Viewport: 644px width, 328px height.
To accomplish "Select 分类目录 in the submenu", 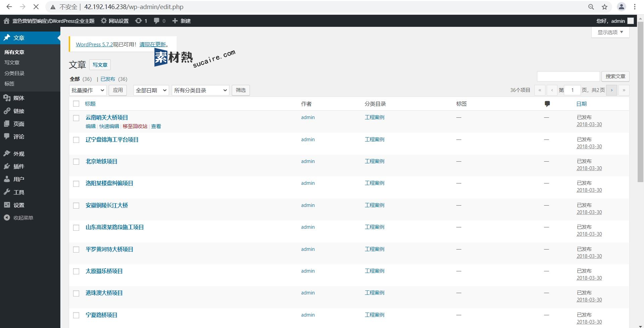I will point(14,73).
